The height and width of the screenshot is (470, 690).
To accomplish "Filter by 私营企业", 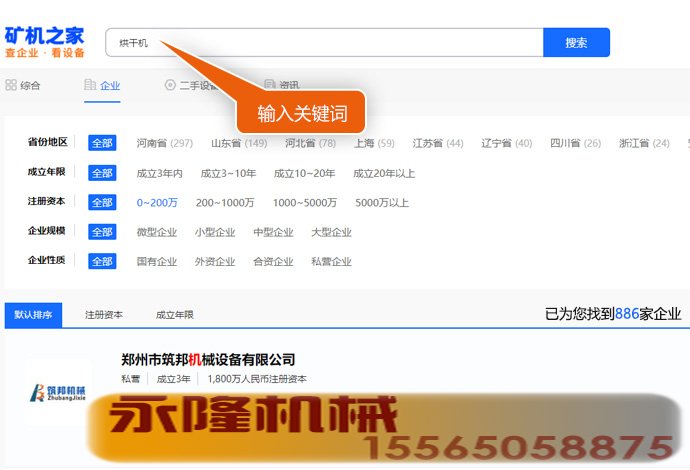I will pyautogui.click(x=331, y=261).
